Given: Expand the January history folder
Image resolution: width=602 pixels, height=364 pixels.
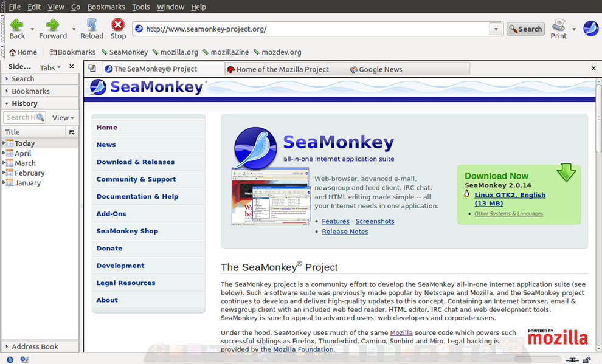Looking at the screenshot, I should 4,182.
